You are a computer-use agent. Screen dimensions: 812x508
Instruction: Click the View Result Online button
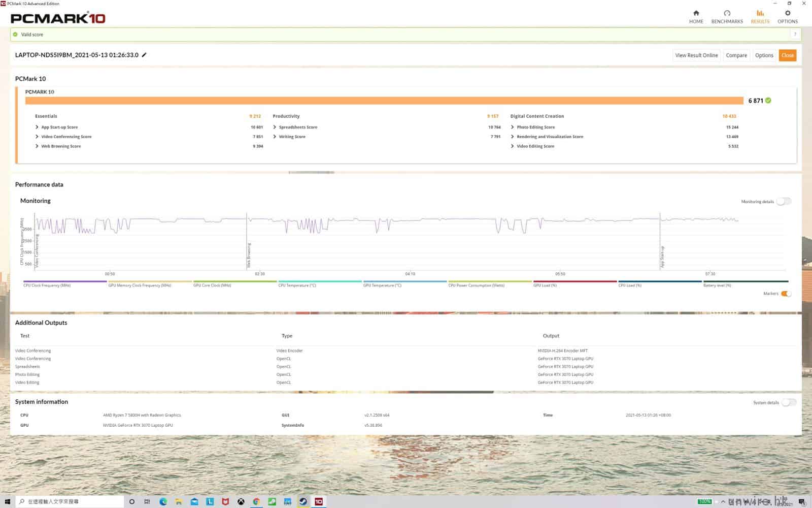[x=696, y=55]
